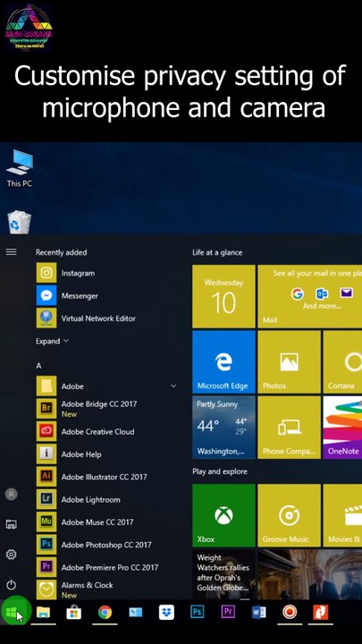Open the orange-red app at taskbar end

(321, 613)
